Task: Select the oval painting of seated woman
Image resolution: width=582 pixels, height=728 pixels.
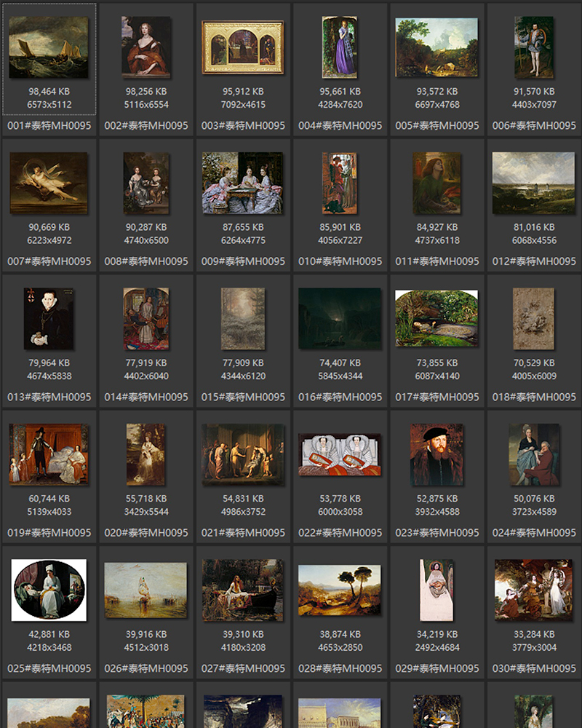Action: pyautogui.click(x=49, y=590)
